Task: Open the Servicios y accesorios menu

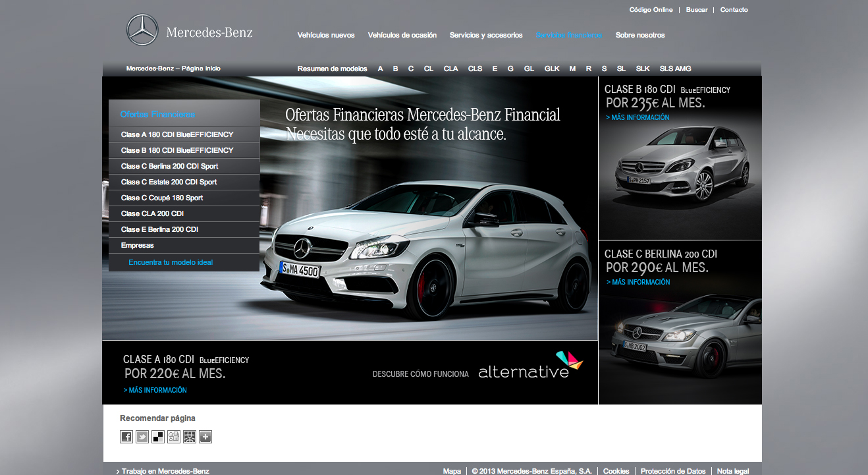Action: (x=486, y=36)
